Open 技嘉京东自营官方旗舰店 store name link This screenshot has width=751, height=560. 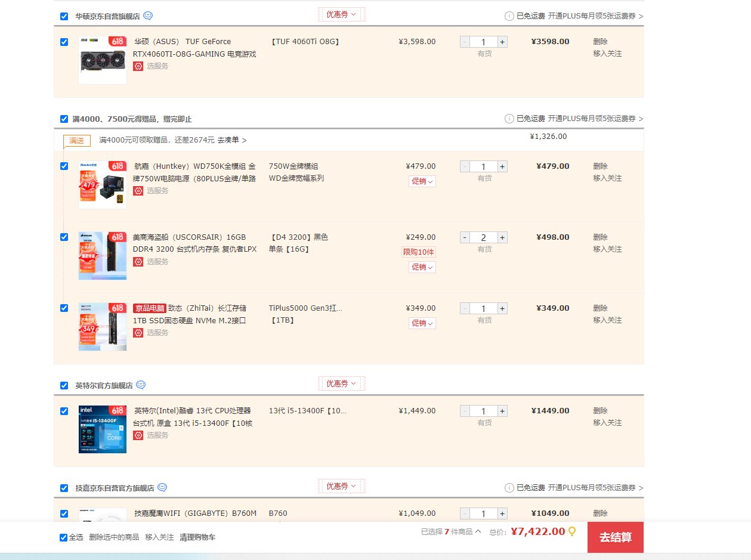pyautogui.click(x=115, y=488)
